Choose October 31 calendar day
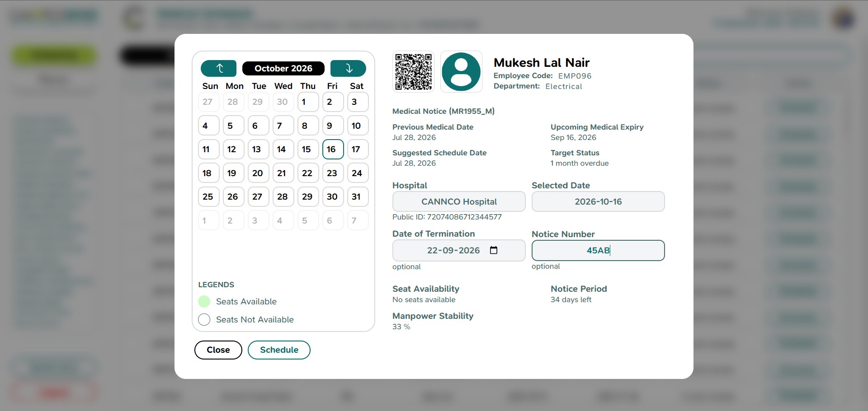 358,196
